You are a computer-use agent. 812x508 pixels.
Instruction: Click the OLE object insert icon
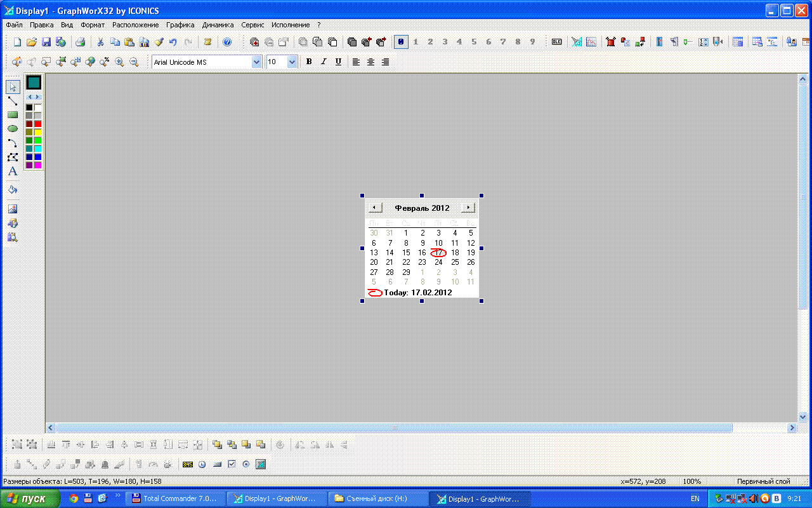[x=556, y=42]
